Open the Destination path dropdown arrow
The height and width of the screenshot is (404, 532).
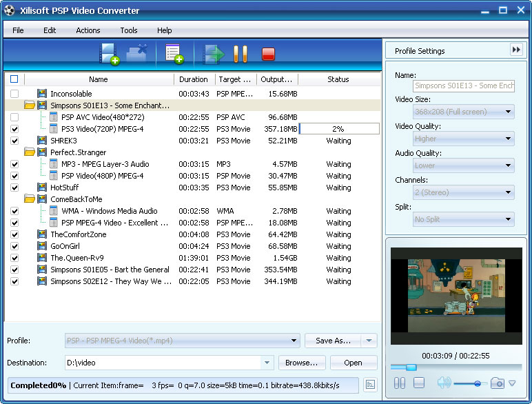pos(267,363)
